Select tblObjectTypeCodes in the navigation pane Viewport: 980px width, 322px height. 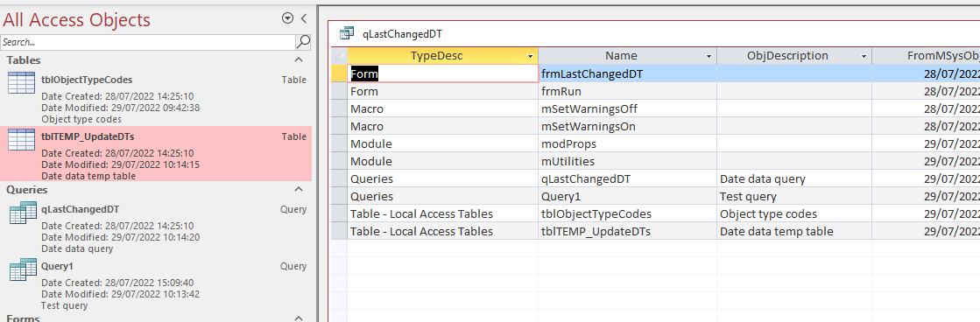coord(155,97)
